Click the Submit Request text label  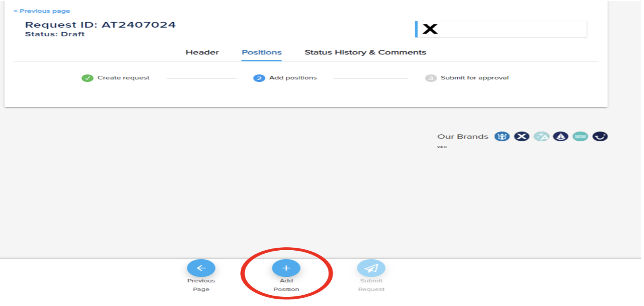[x=371, y=285]
